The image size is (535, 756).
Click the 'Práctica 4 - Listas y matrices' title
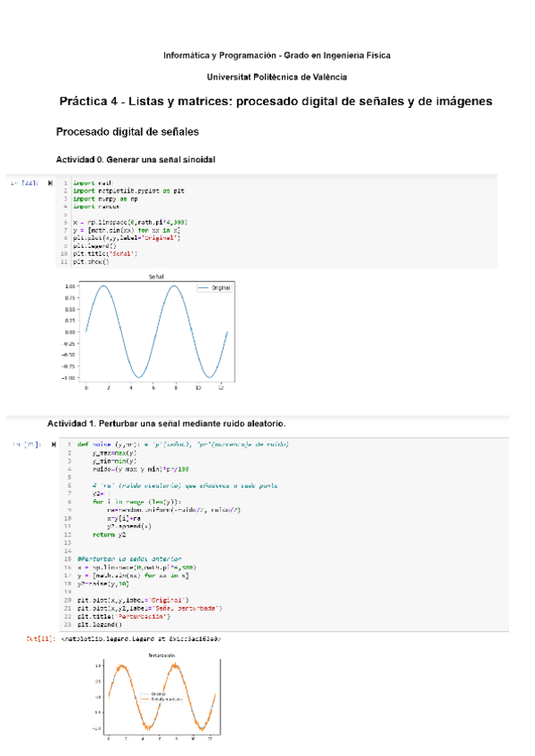pyautogui.click(x=276, y=103)
